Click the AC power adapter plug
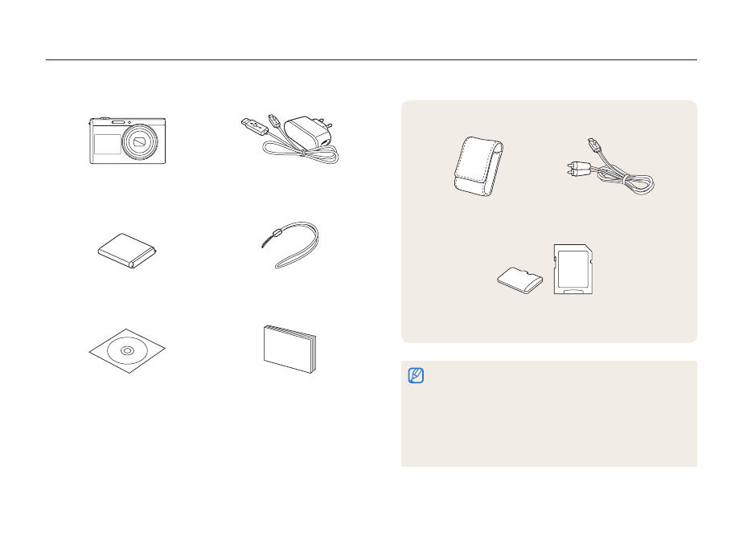 308,132
